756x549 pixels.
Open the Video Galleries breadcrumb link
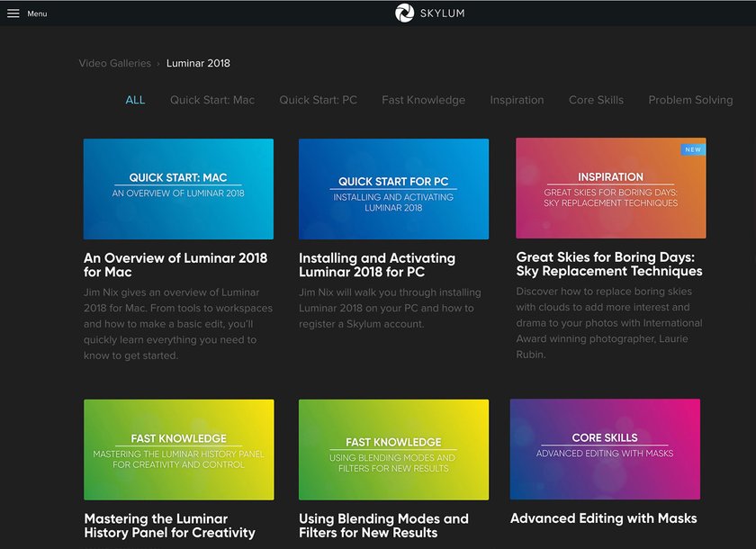coord(115,63)
